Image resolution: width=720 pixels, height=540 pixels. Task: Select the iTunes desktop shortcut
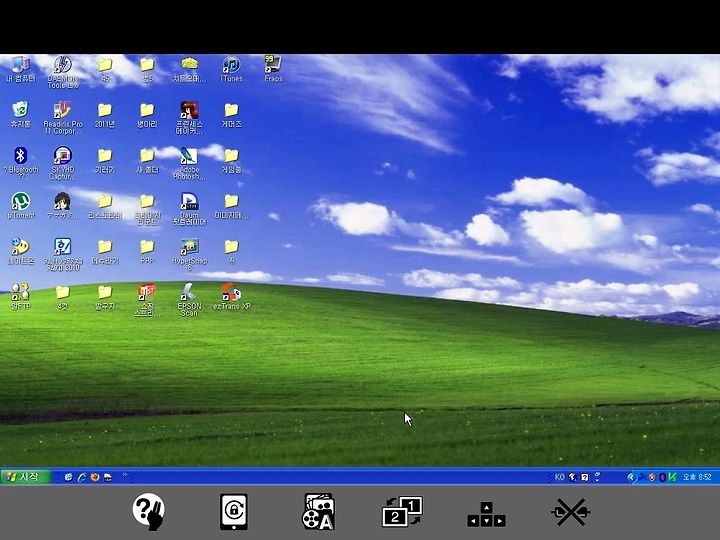point(231,70)
